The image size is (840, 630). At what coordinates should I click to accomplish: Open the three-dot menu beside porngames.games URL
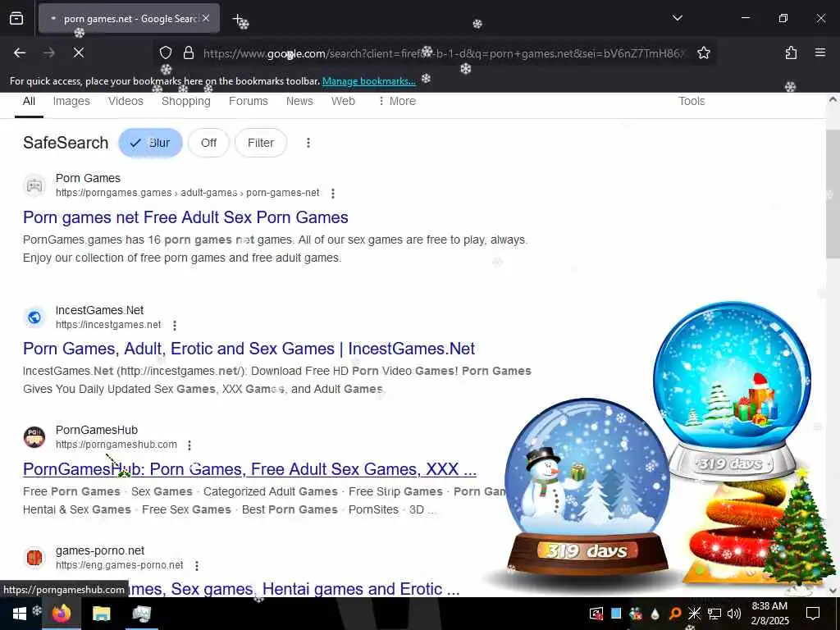click(x=333, y=194)
